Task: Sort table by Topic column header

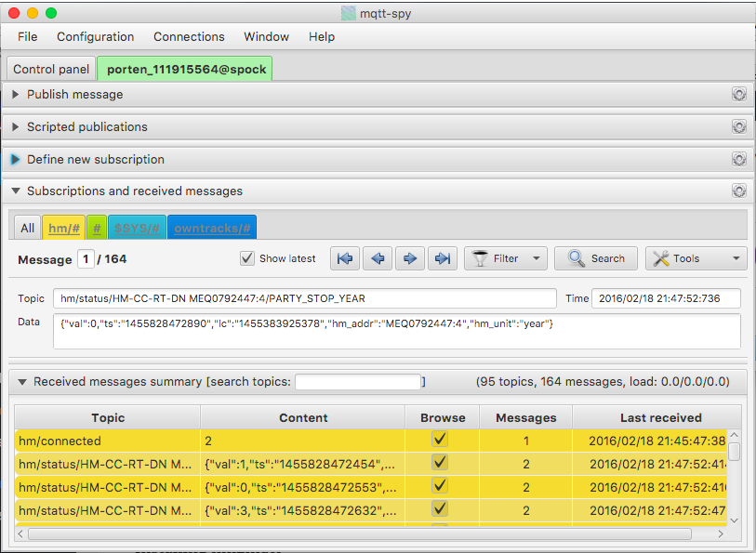Action: pos(108,417)
